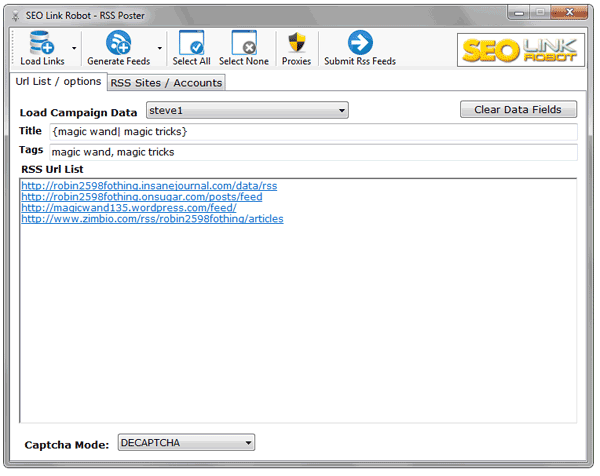The width and height of the screenshot is (600, 476).
Task: Click the Select None icon
Action: click(x=244, y=43)
